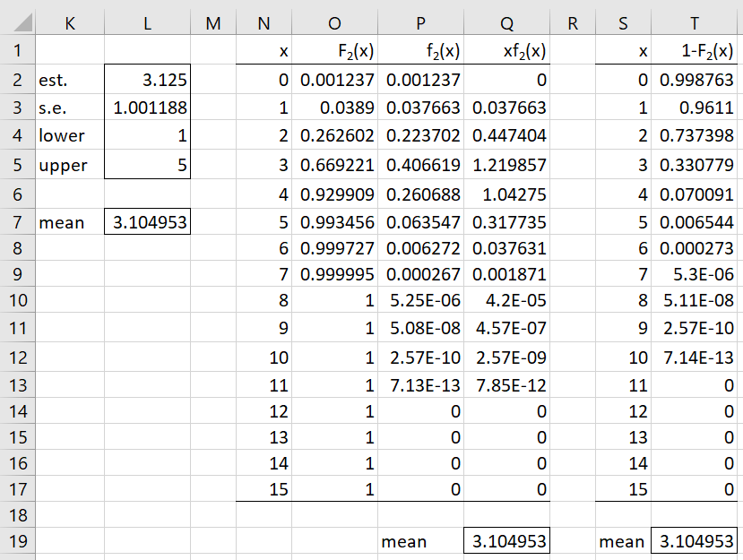This screenshot has height=560, width=743.
Task: Select the F2(x) header cell
Action: tap(335, 50)
